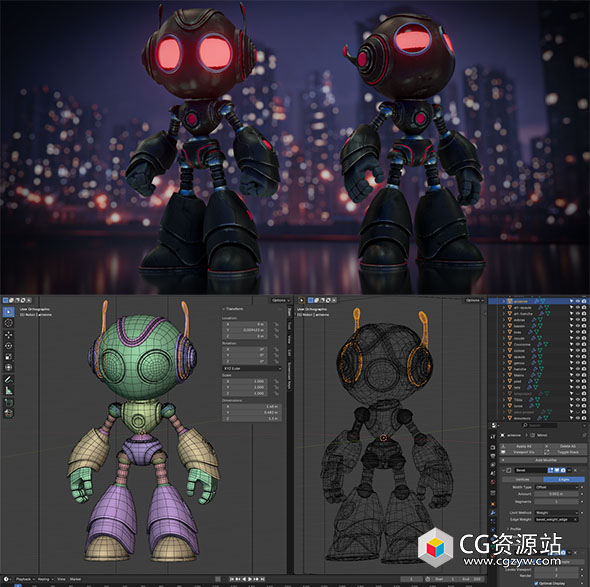Collapse the Transform panel in sidebar
The image size is (590, 587).
pyautogui.click(x=224, y=309)
